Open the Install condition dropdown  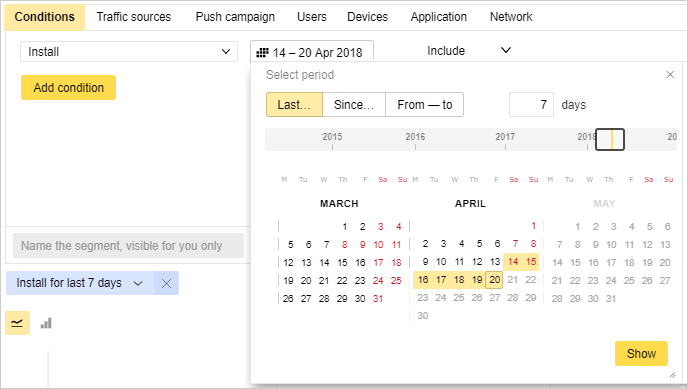(x=129, y=52)
